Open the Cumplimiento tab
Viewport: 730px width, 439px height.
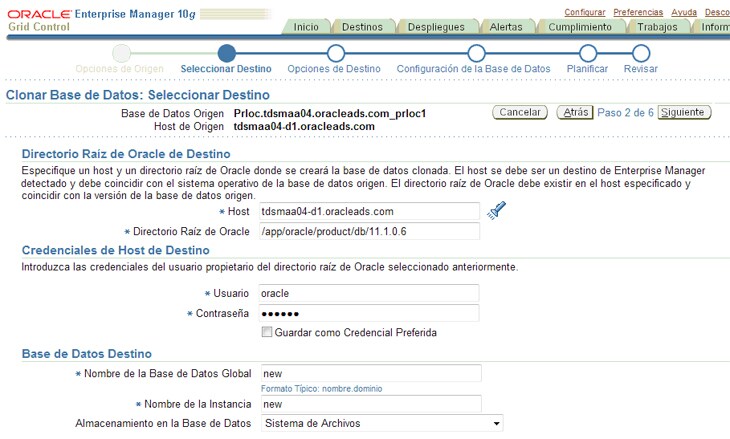pyautogui.click(x=580, y=27)
